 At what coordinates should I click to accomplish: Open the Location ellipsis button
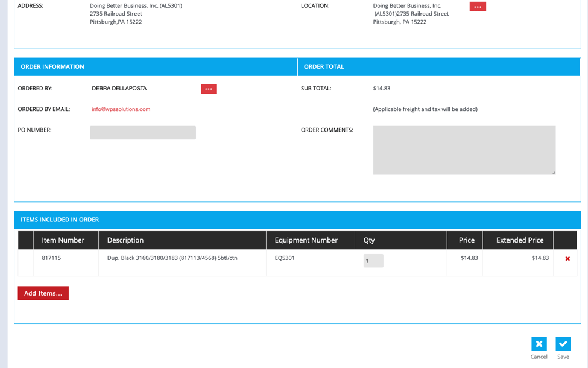click(x=478, y=7)
